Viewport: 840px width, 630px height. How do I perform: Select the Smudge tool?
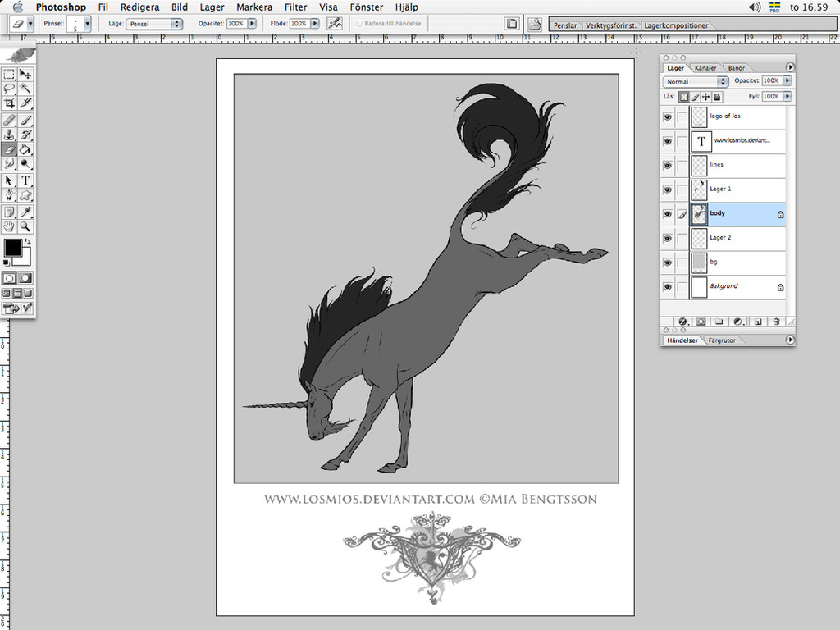[x=9, y=164]
